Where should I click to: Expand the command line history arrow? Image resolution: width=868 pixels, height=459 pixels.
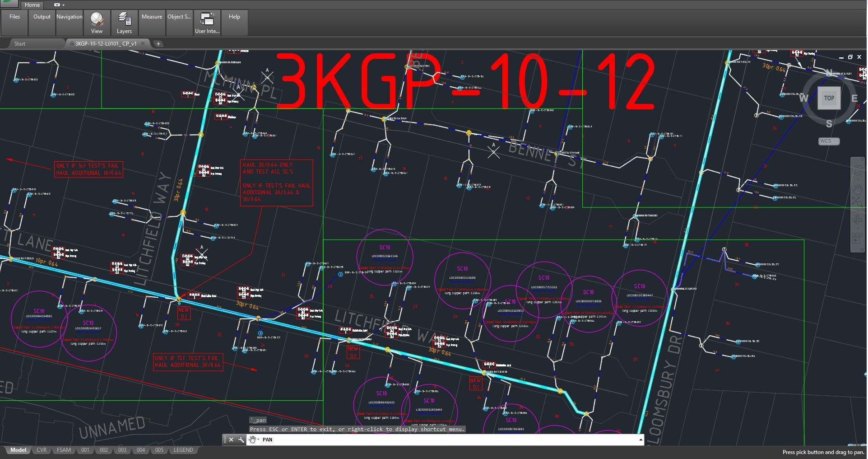(640, 440)
